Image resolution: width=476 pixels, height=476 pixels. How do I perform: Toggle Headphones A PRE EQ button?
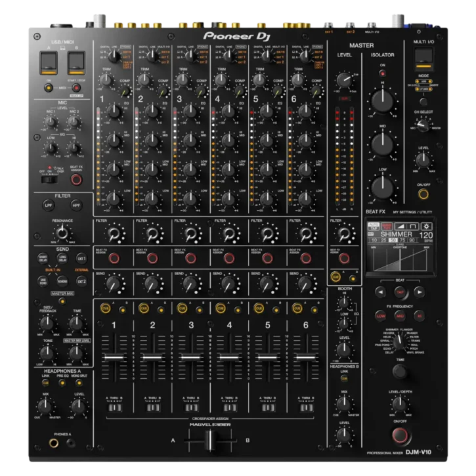[x=62, y=383]
